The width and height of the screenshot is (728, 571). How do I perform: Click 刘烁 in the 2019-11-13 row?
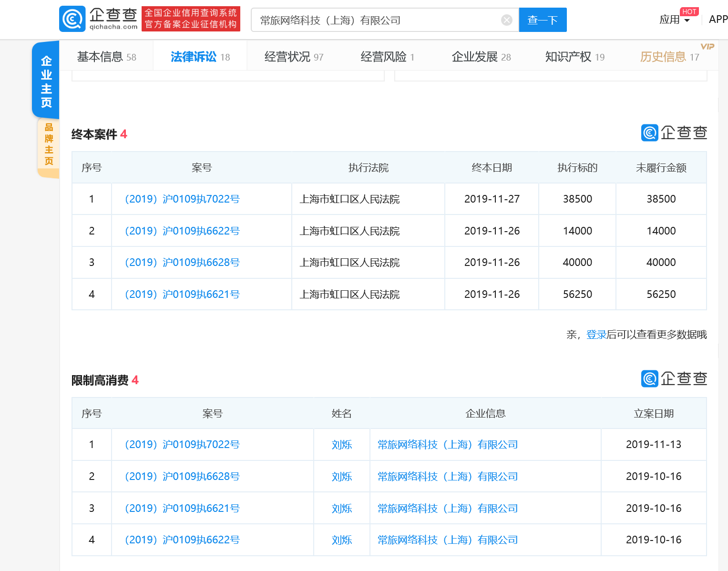[342, 445]
